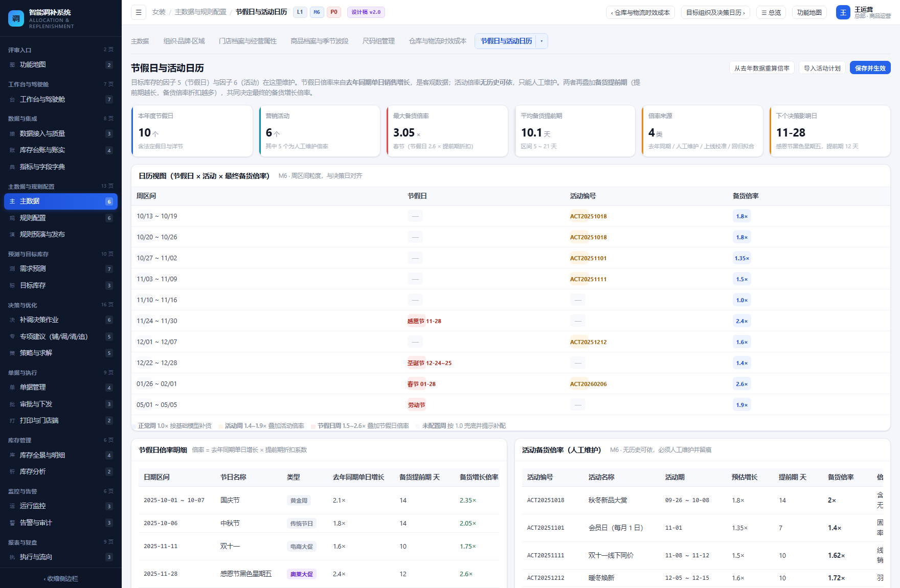This screenshot has width=900, height=588.
Task: Open the 门店档案与经营属性 tab
Action: pos(248,41)
